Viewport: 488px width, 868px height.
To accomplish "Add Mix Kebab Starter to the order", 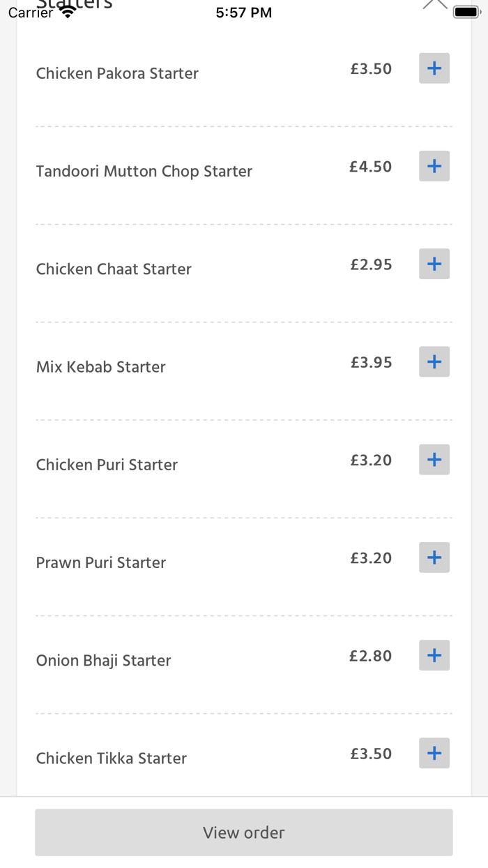I will click(434, 361).
